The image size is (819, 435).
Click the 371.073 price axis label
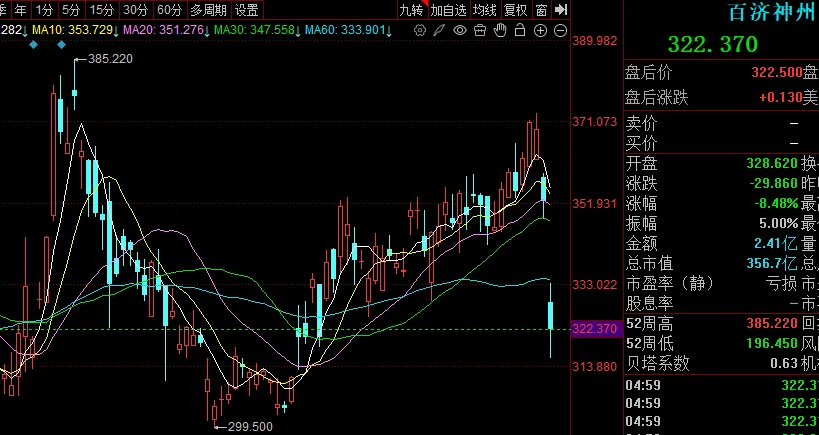coord(595,122)
